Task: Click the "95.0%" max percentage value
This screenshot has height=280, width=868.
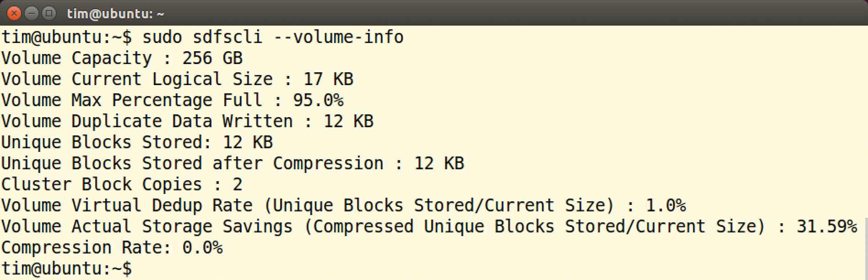Action: [x=318, y=100]
